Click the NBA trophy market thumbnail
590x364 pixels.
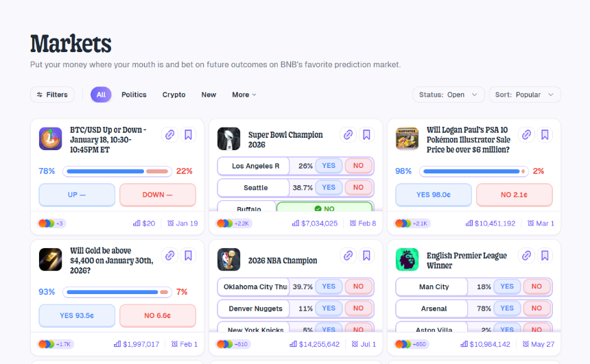click(228, 260)
